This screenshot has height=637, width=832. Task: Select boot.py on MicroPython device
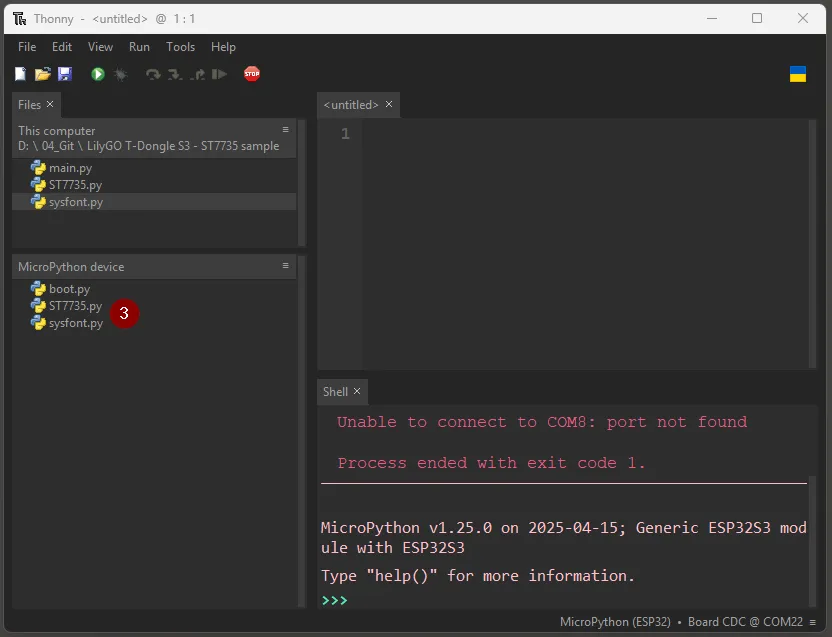(x=69, y=289)
